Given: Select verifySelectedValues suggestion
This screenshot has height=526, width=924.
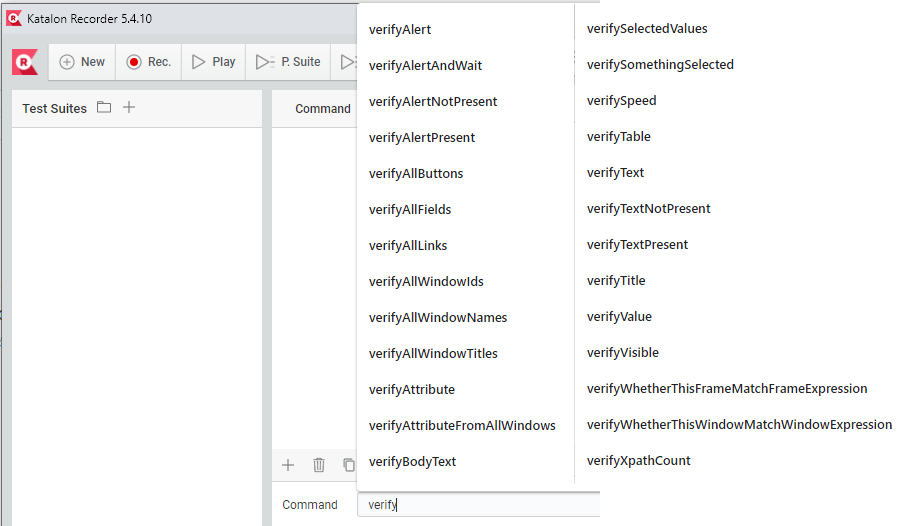Looking at the screenshot, I should pyautogui.click(x=646, y=28).
